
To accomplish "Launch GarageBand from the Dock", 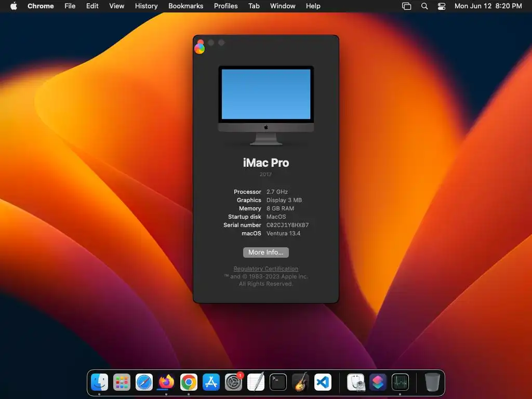I will (300, 382).
